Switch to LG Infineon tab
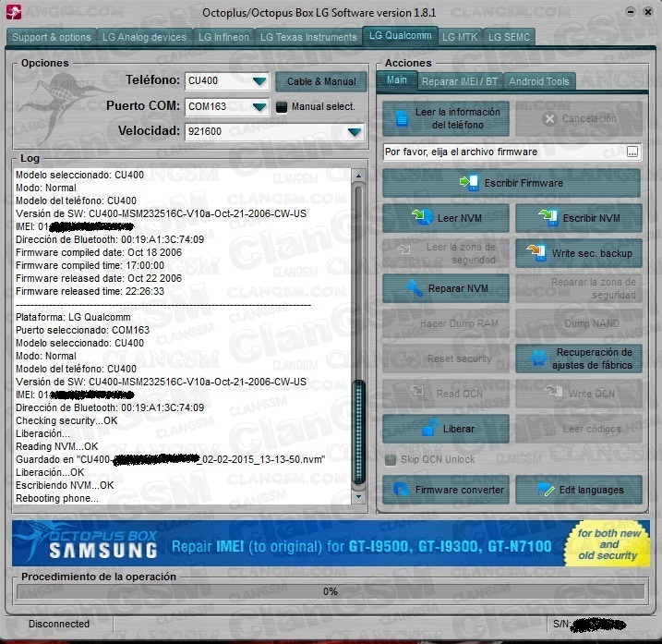The image size is (662, 644). click(223, 37)
